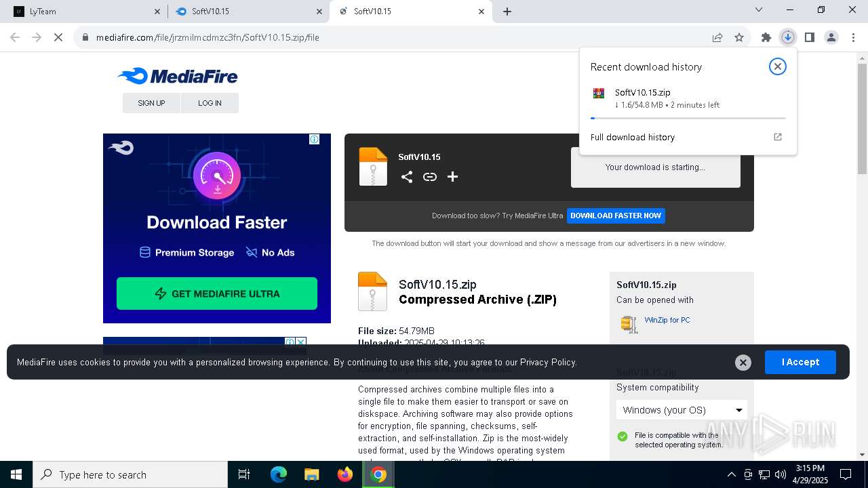Close the Recent download history popup
The image size is (868, 488).
tap(777, 66)
